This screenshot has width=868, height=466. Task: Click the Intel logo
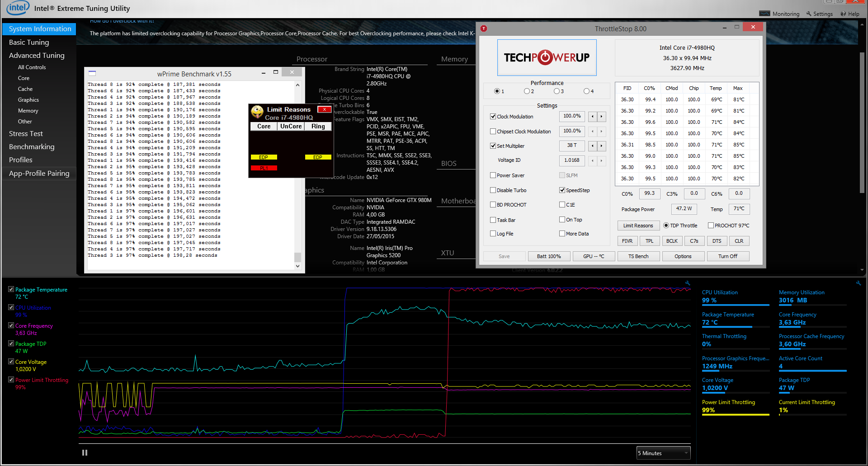click(18, 7)
